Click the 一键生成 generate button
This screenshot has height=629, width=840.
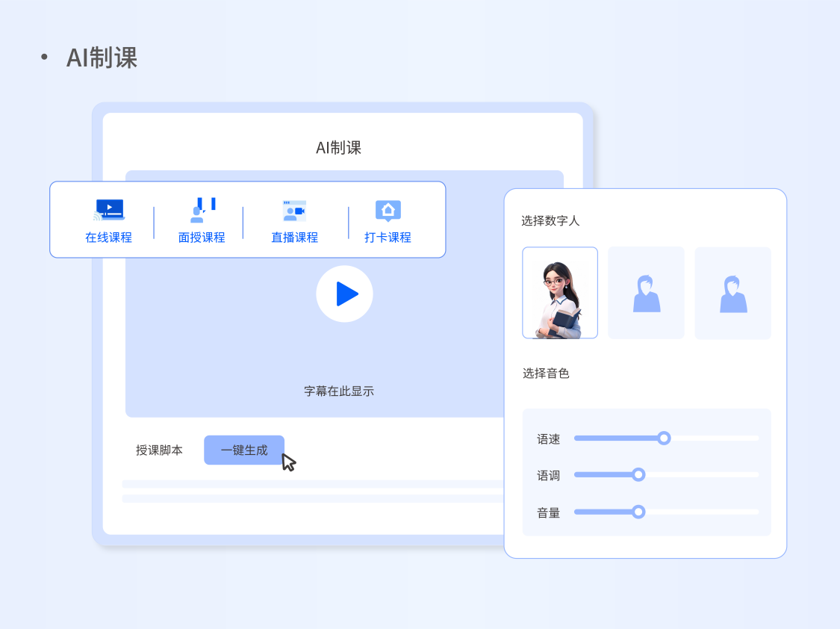244,450
